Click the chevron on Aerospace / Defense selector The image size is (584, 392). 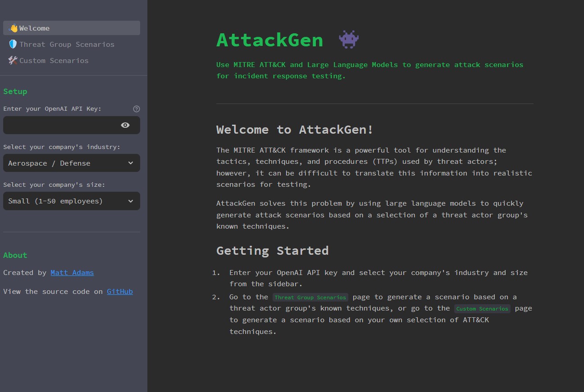coord(131,163)
